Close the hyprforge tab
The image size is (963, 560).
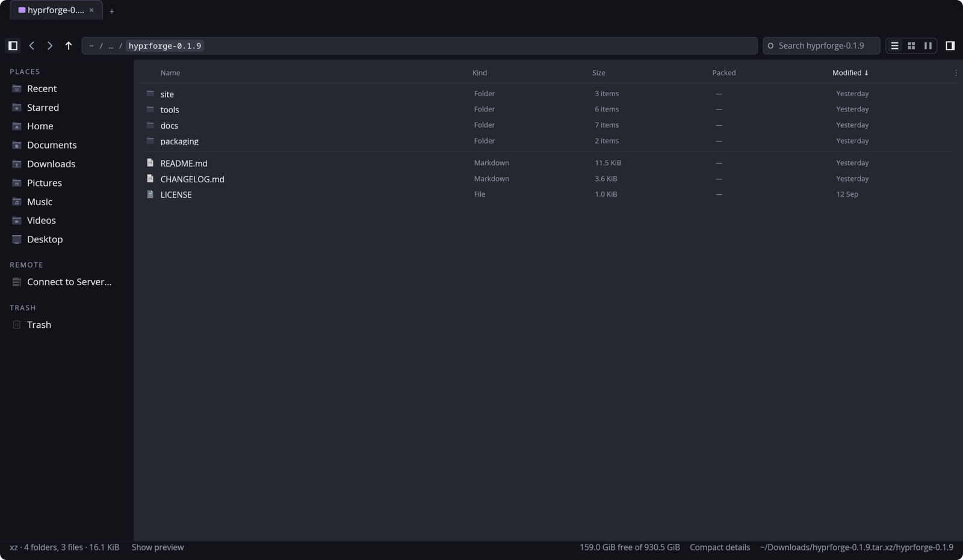pyautogui.click(x=91, y=10)
